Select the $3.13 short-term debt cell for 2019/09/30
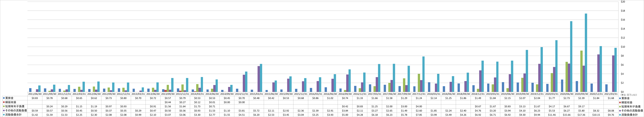 522,107
